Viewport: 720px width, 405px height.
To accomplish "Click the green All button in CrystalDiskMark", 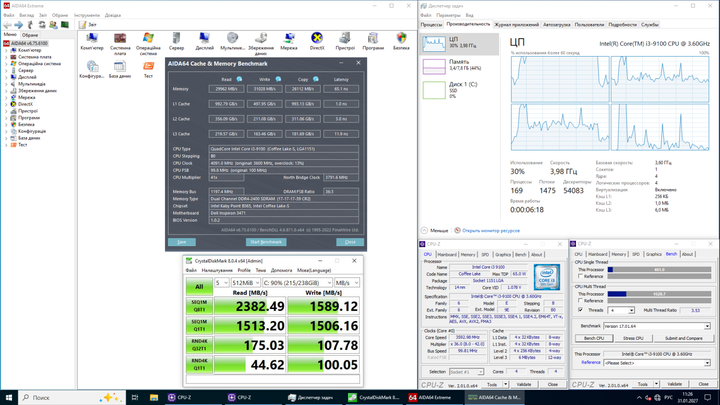I will [x=199, y=287].
